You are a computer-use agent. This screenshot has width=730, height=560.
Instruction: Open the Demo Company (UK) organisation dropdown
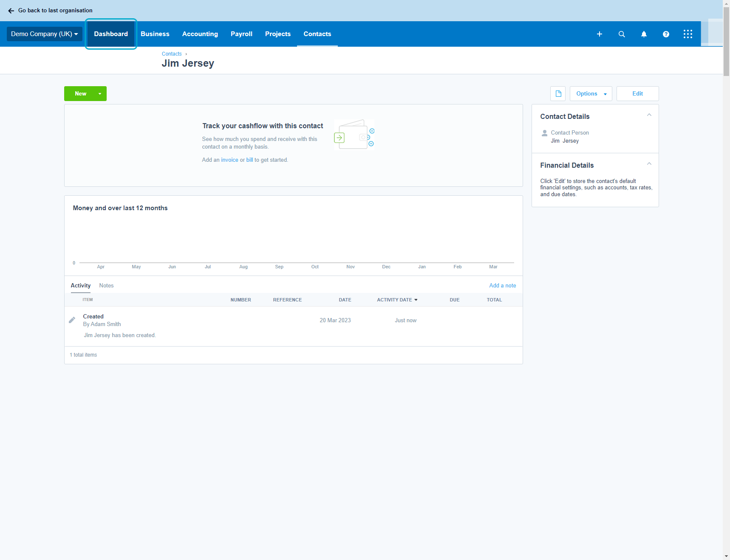tap(45, 34)
